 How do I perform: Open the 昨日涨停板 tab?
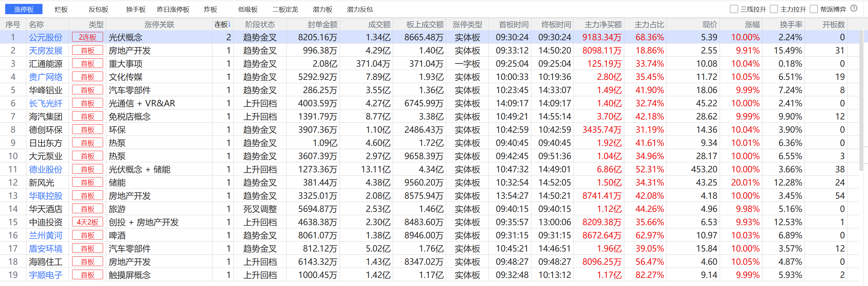(x=173, y=9)
